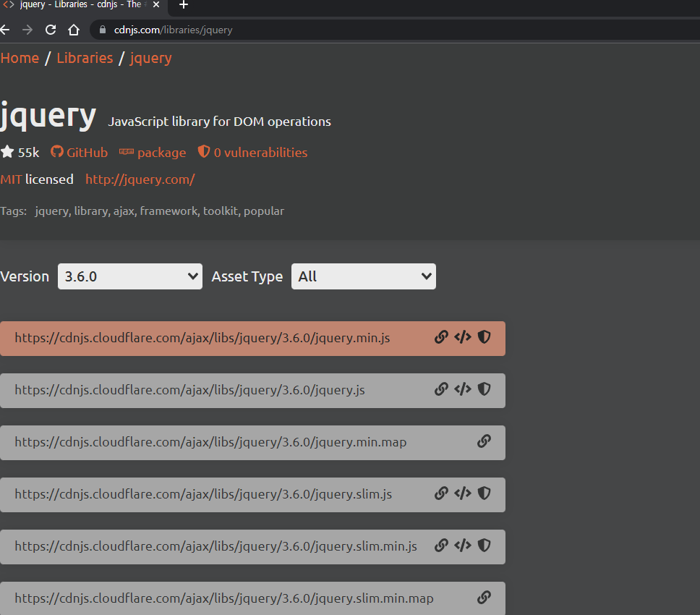
Task: Copy SRI shield icon for jquery.slim.js
Action: pyautogui.click(x=484, y=493)
